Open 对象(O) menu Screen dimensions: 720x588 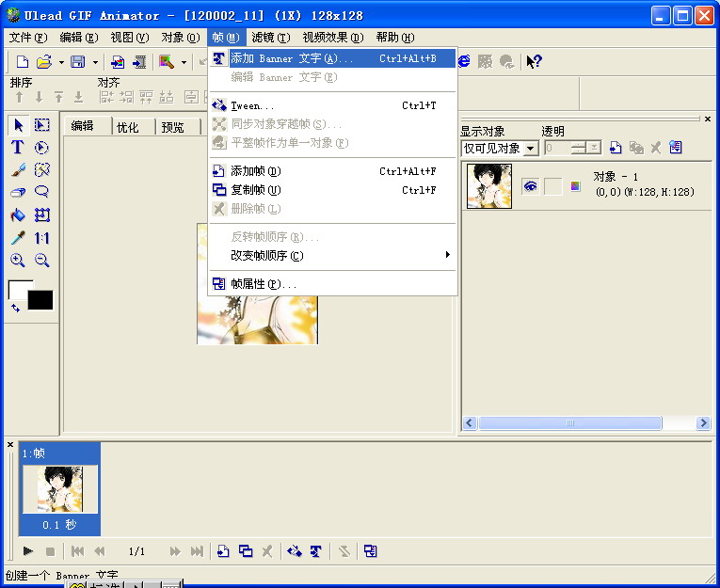click(181, 38)
